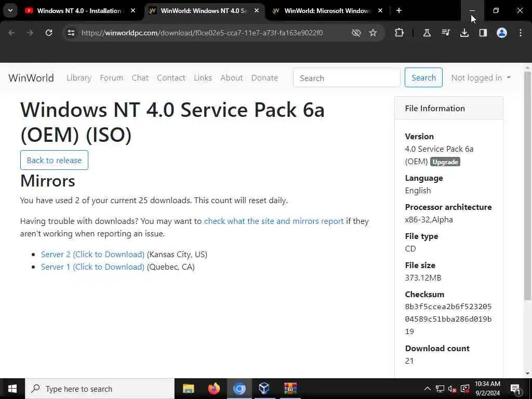Viewport: 532px width, 399px height.
Task: Reload the page with the refresh icon
Action: click(x=49, y=33)
